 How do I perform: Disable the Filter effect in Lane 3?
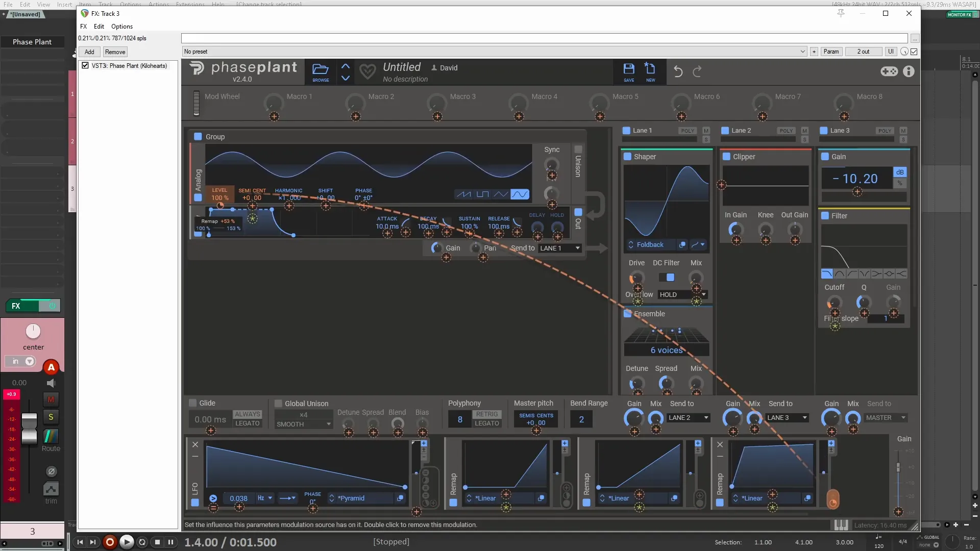tap(825, 216)
